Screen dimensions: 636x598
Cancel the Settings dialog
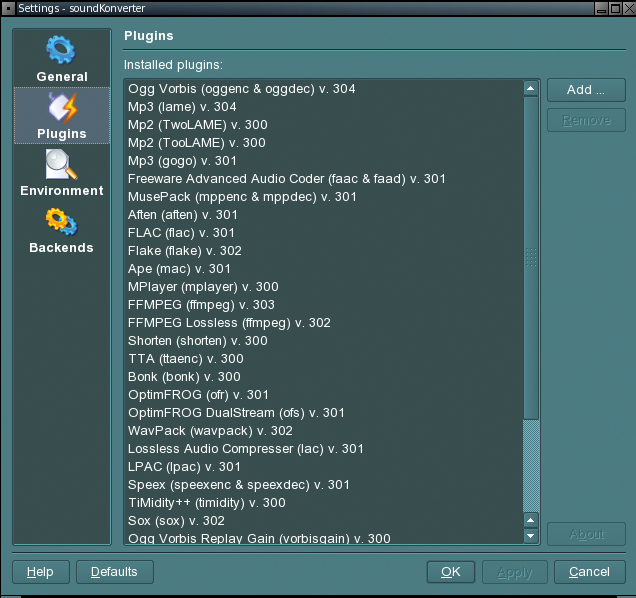[x=589, y=572]
